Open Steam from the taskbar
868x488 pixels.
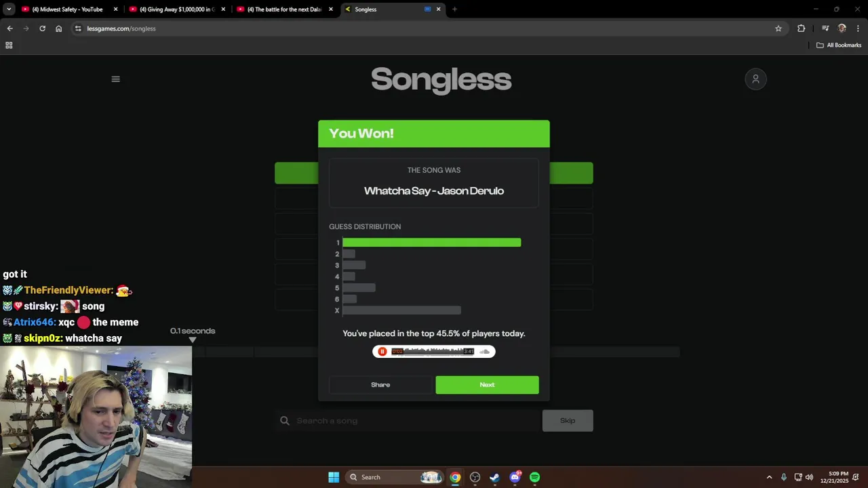(x=495, y=477)
